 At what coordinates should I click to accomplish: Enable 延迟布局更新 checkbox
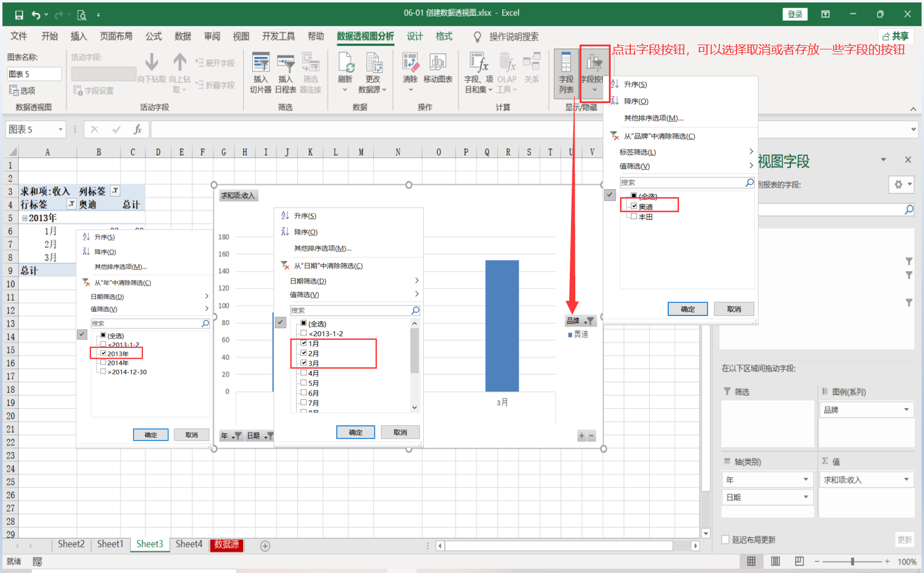point(726,539)
